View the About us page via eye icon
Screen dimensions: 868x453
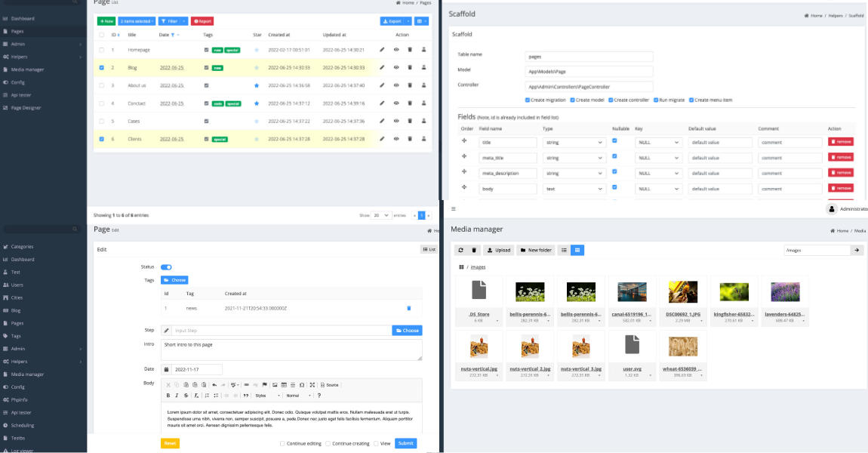pos(396,85)
